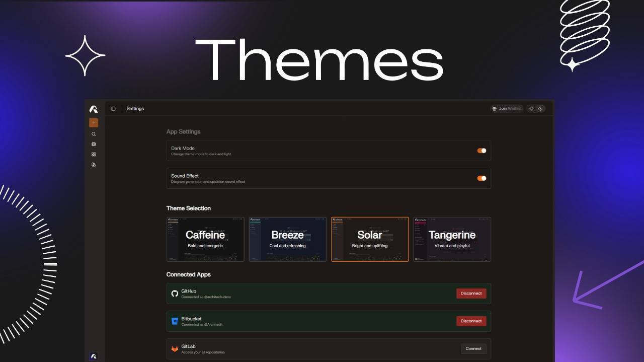The height and width of the screenshot is (362, 644).
Task: Disconnect the GitHub account
Action: [x=471, y=293]
